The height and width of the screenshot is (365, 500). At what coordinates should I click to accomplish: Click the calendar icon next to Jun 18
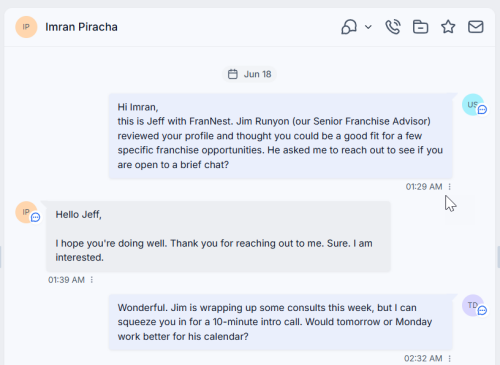233,74
